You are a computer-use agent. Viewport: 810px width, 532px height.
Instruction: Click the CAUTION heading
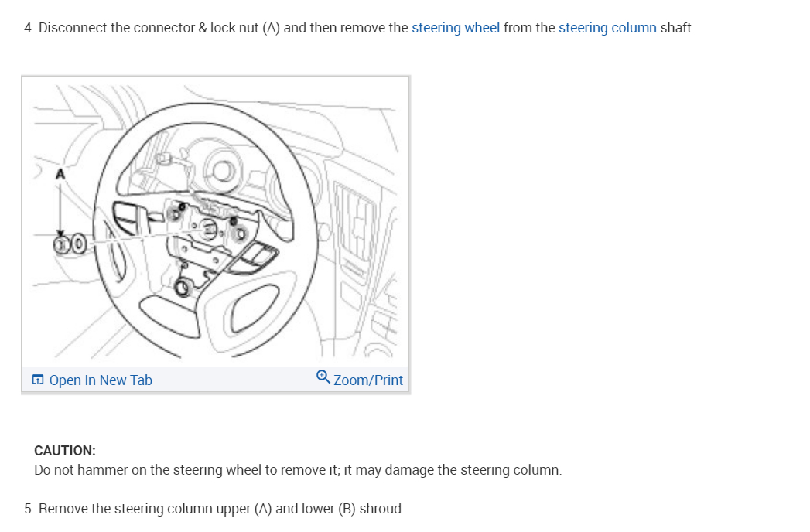point(65,450)
